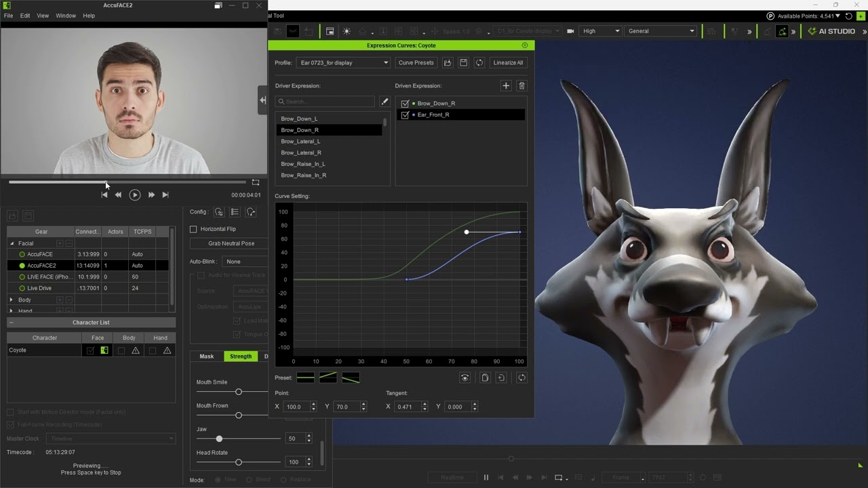
Task: Expand the Body gear group
Action: click(x=12, y=300)
